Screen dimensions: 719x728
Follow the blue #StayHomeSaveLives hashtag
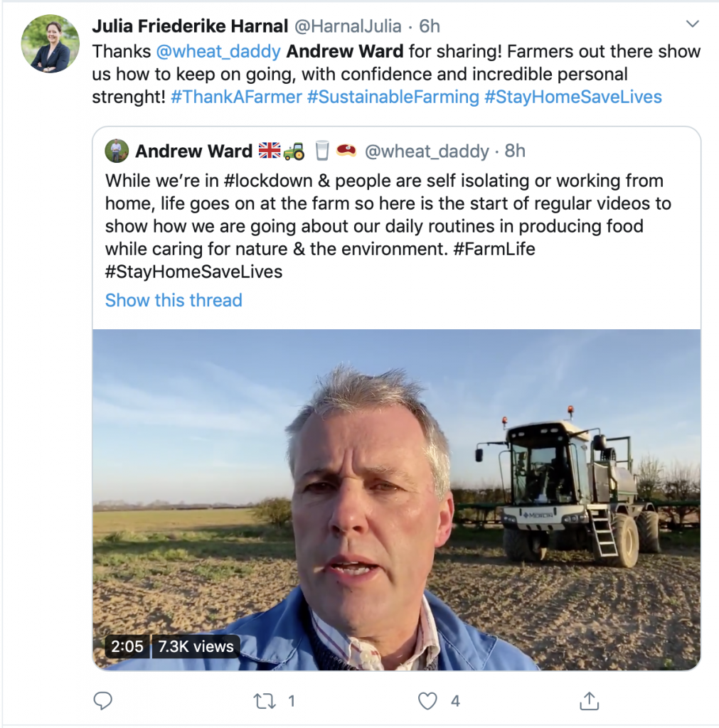(573, 97)
